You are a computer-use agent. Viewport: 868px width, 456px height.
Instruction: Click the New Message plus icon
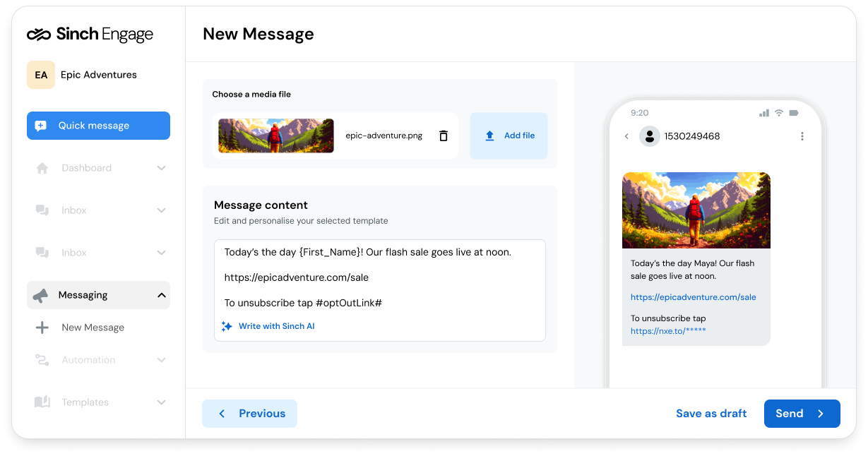tap(42, 327)
